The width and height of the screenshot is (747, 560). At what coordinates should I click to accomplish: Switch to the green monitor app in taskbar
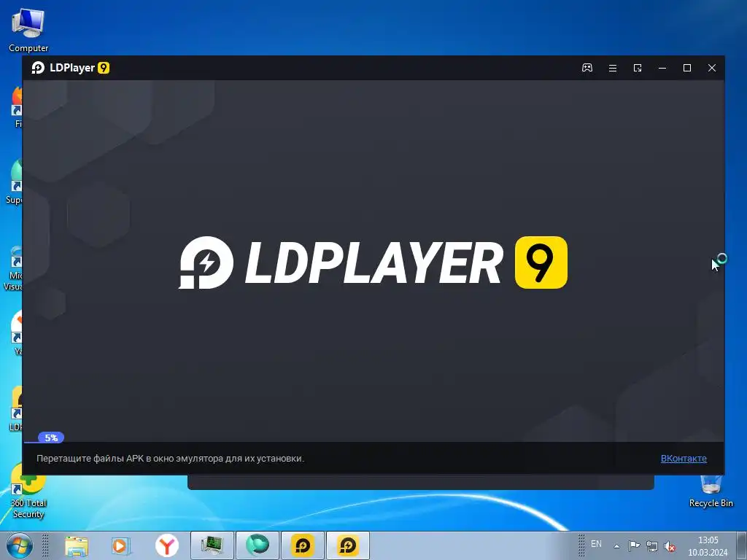(x=212, y=545)
